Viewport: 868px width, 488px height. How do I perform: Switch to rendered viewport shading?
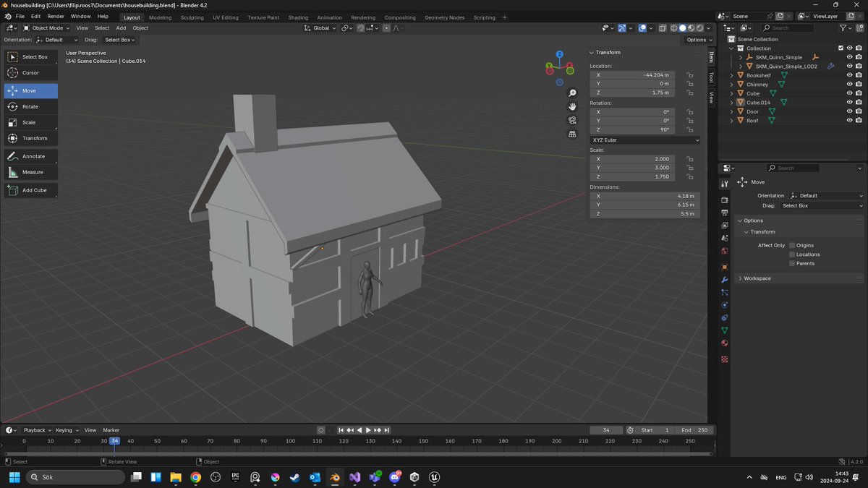click(699, 28)
